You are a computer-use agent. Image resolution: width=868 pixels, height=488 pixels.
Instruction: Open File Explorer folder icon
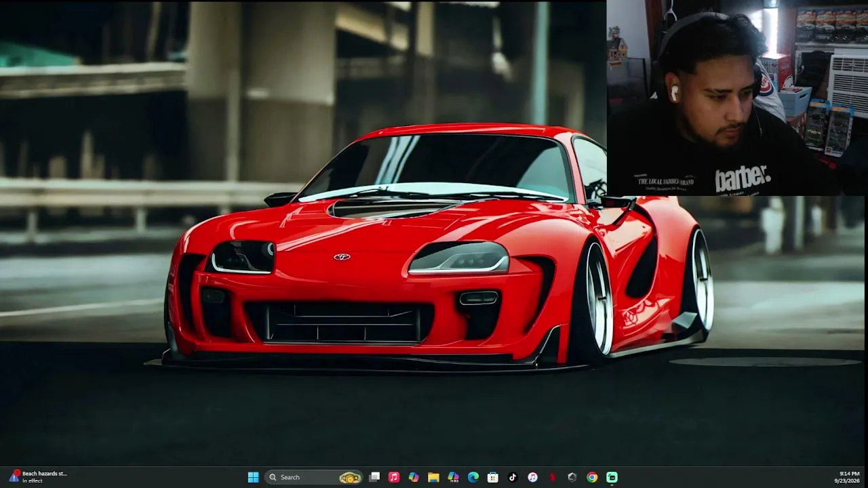pyautogui.click(x=433, y=477)
